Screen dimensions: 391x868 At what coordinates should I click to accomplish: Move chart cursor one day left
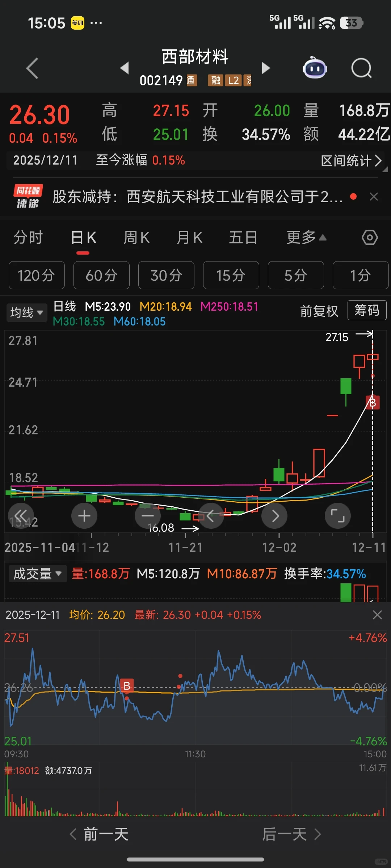point(211,516)
